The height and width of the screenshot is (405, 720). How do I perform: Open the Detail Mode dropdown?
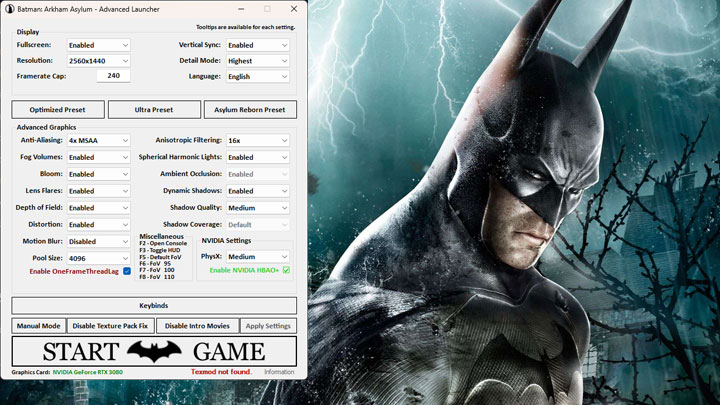[x=258, y=61]
